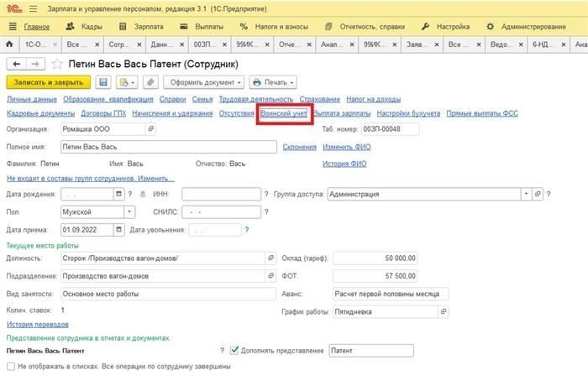Open История ФИО link
Image resolution: width=588 pixels, height=386 pixels.
(x=344, y=164)
